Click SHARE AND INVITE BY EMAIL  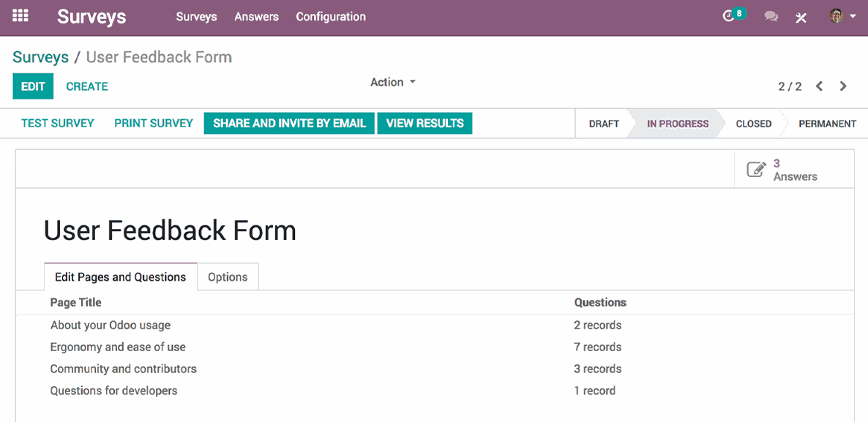[288, 123]
